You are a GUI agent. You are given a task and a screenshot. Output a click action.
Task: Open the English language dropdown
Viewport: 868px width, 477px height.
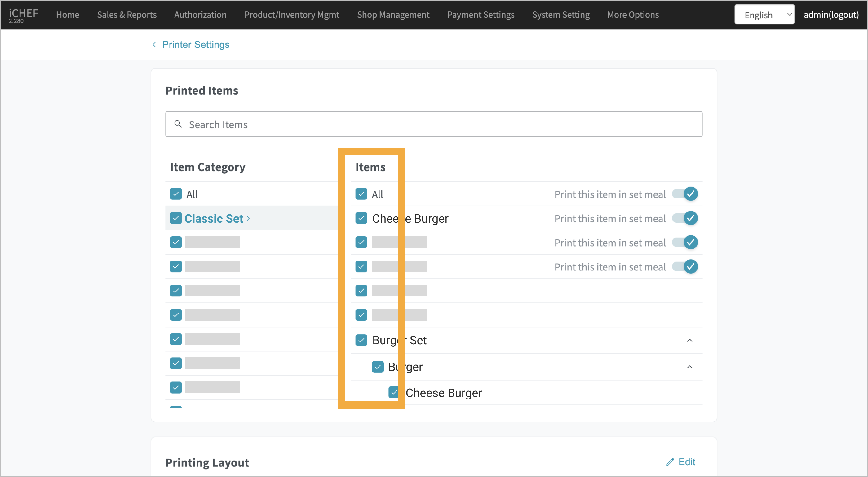click(764, 15)
